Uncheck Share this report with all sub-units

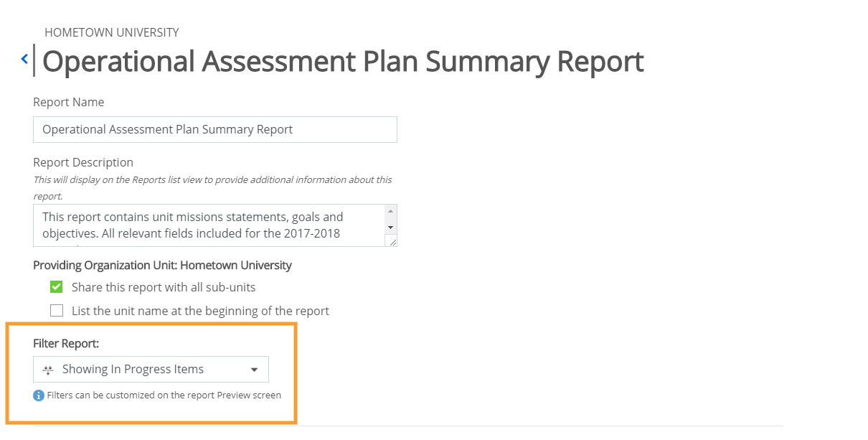pyautogui.click(x=57, y=287)
